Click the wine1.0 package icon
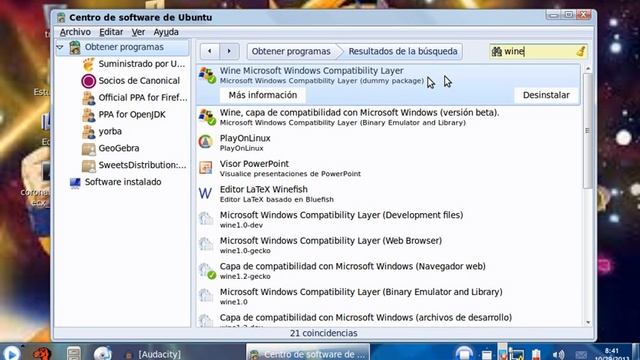The image size is (640, 360). tap(206, 296)
